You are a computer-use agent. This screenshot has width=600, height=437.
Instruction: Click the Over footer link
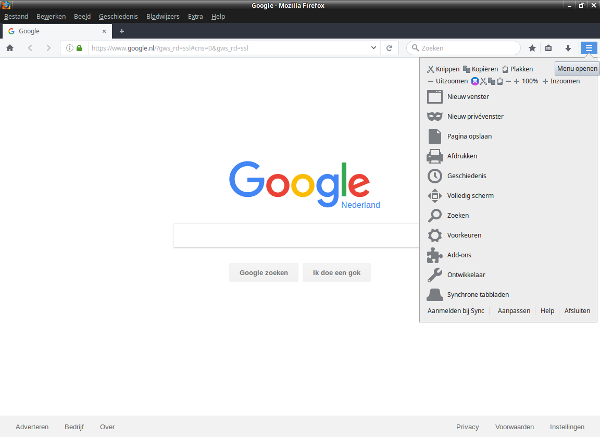107,427
